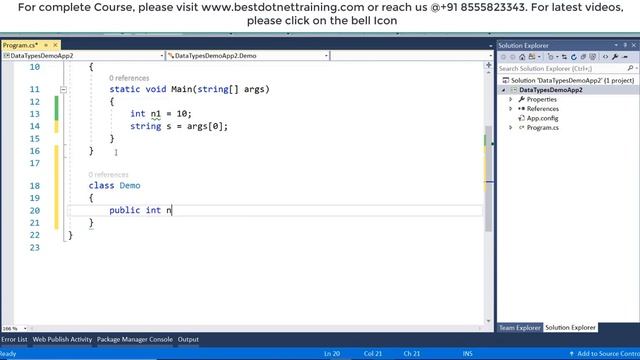Toggle Preview Selected Items icon
640x360 pixels.
(x=625, y=57)
